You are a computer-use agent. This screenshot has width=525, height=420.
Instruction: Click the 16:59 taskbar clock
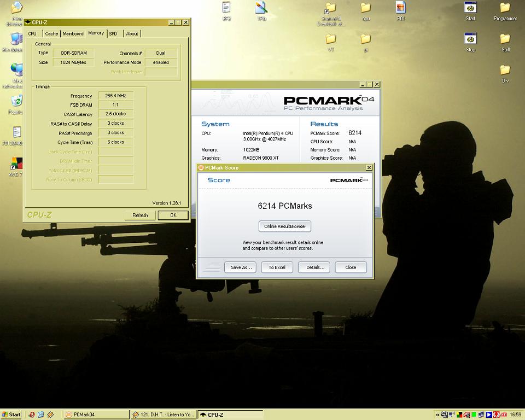(x=515, y=415)
